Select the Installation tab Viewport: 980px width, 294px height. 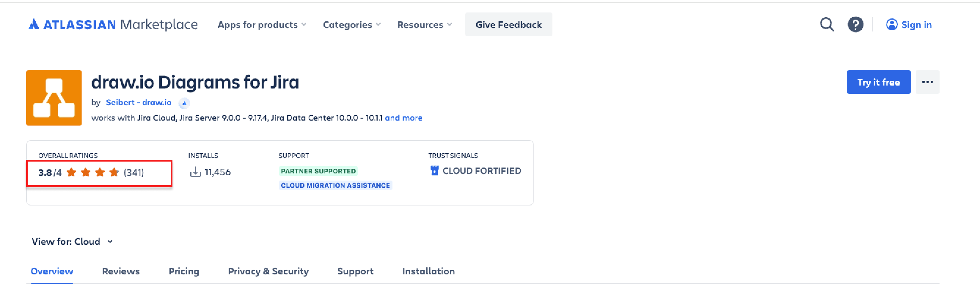click(x=428, y=271)
